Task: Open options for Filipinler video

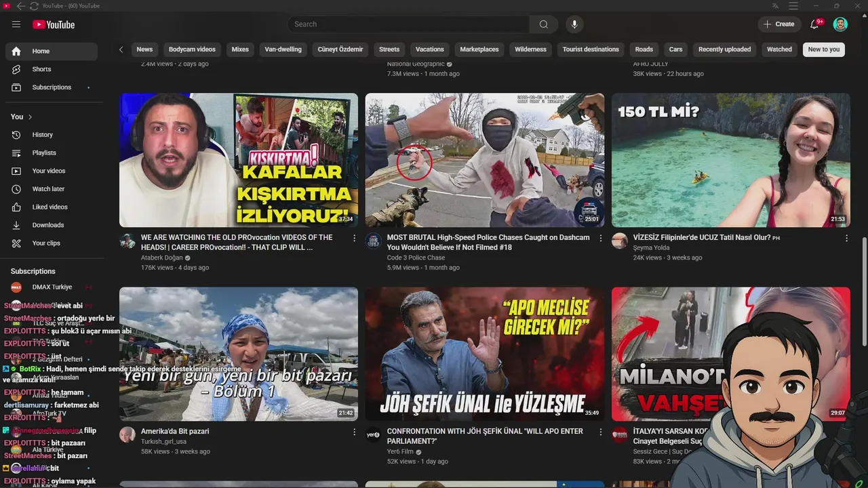Action: (846, 238)
